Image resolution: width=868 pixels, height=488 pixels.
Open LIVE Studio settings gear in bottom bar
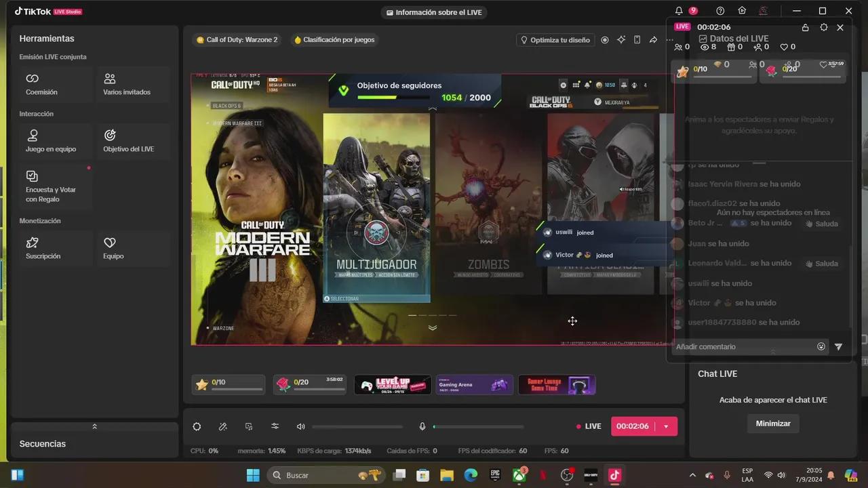coord(197,426)
